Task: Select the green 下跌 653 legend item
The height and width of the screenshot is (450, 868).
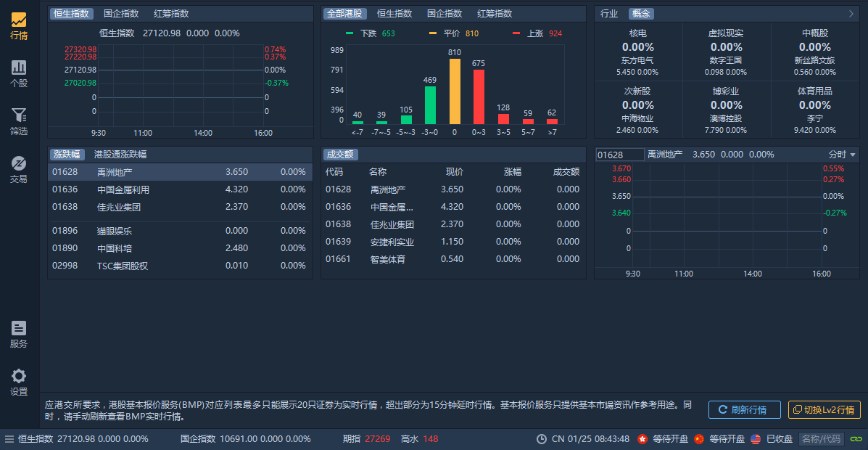Action: pos(371,33)
